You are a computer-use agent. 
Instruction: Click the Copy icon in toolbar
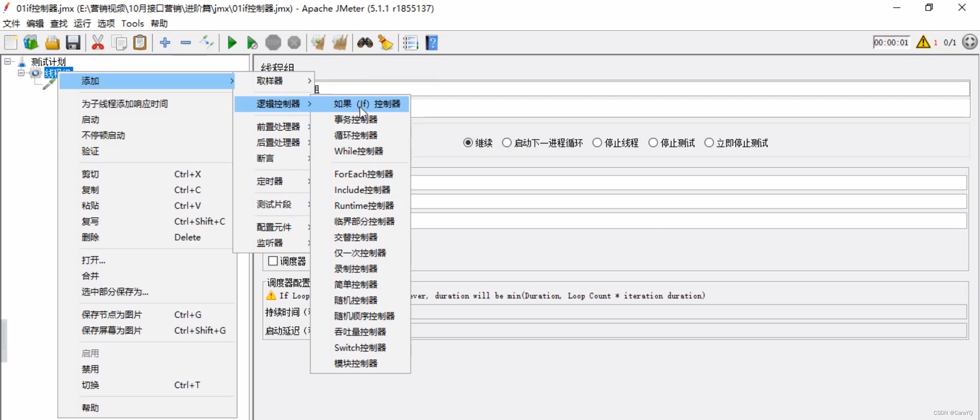(119, 43)
